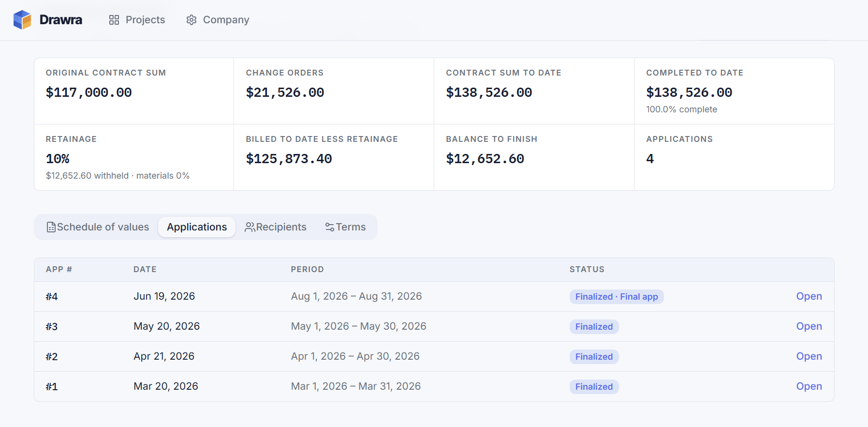Click the Drawra brand name text
The image size is (868, 427).
point(61,20)
